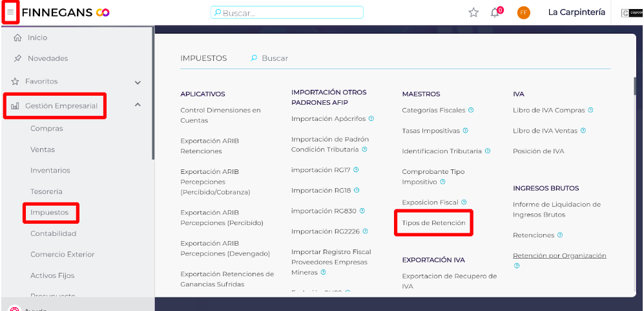This screenshot has height=311, width=644.
Task: Open Activos Fijos in the sidebar
Action: coord(52,275)
